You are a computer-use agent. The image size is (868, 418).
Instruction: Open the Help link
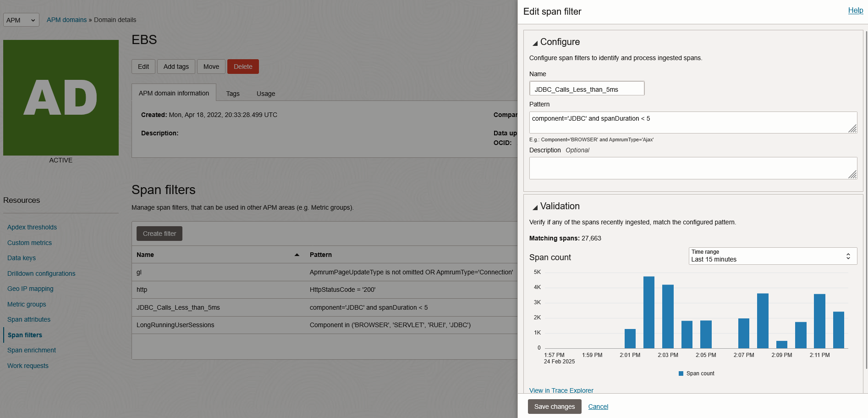[855, 10]
